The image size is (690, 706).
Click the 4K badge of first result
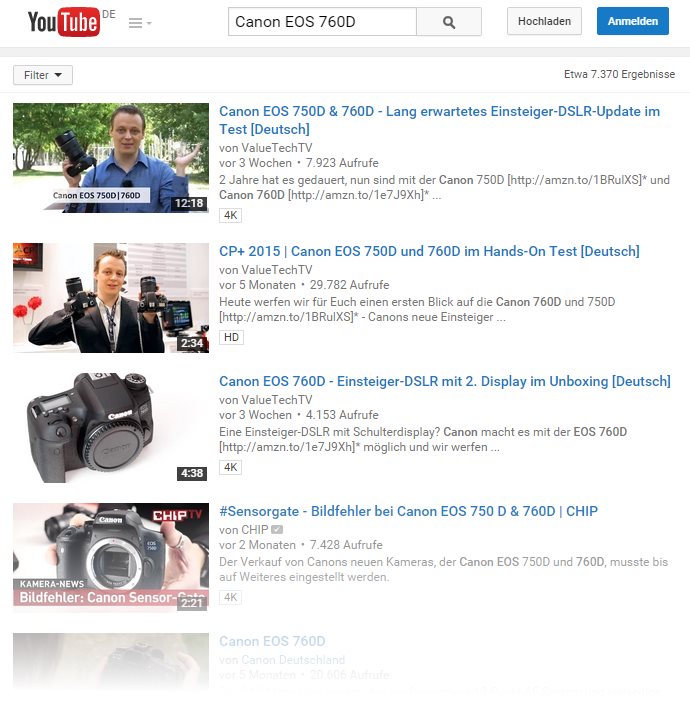pos(231,215)
